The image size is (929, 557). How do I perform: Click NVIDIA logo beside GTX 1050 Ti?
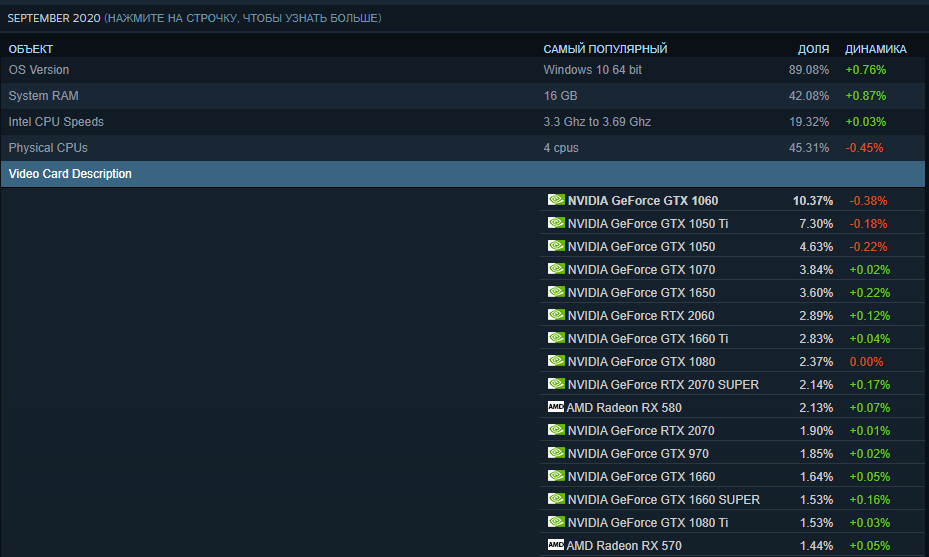click(x=556, y=223)
